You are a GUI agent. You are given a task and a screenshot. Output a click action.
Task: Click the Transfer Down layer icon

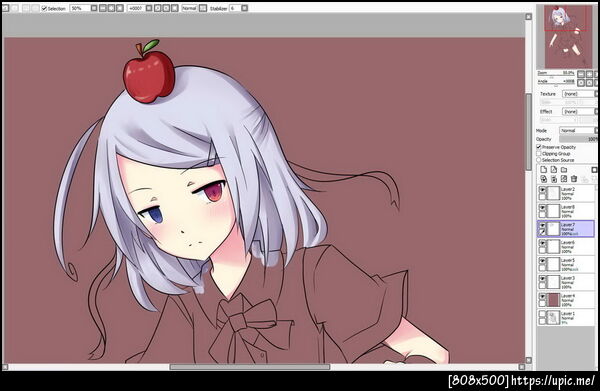(x=543, y=179)
